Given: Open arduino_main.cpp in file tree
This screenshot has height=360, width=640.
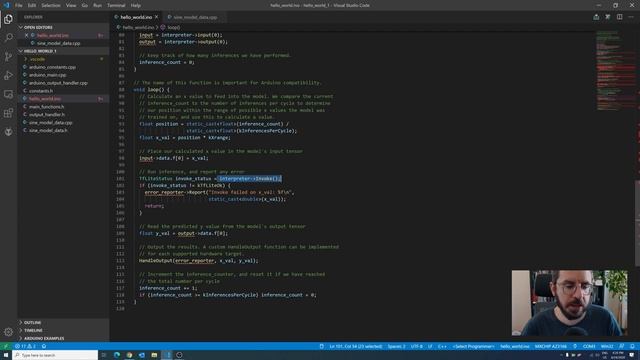Looking at the screenshot, I should point(47,75).
